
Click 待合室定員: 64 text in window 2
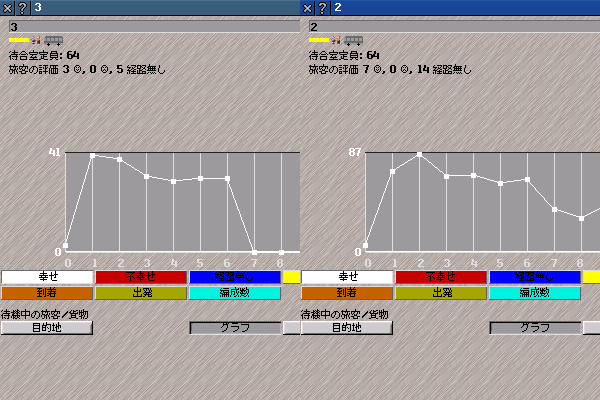pos(344,56)
